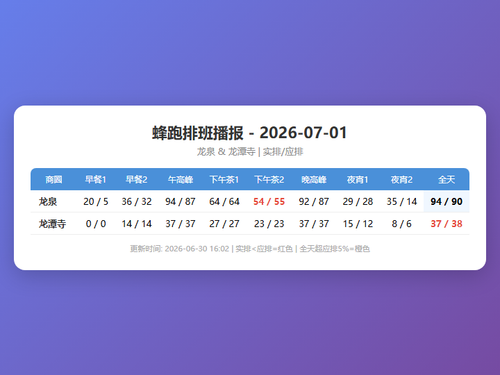Click the 0 / 0 cell for 龙潭寺
This screenshot has width=500, height=375.
(96, 224)
